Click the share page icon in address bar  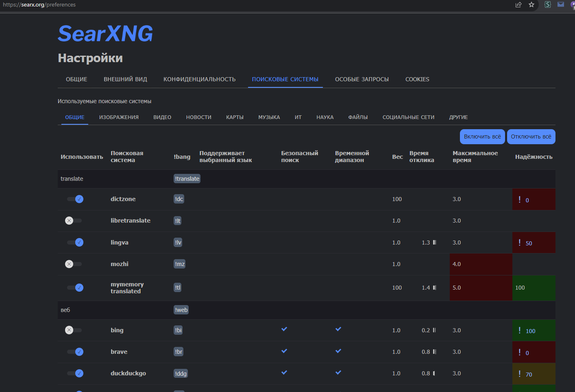pos(518,5)
